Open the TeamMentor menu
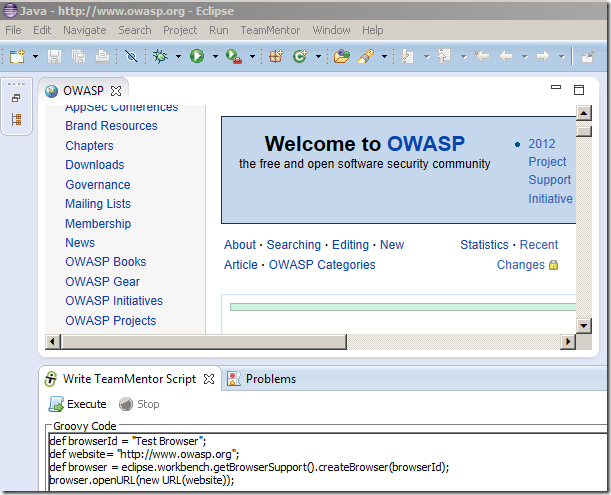Screen dimensions: 611x495 [x=270, y=30]
